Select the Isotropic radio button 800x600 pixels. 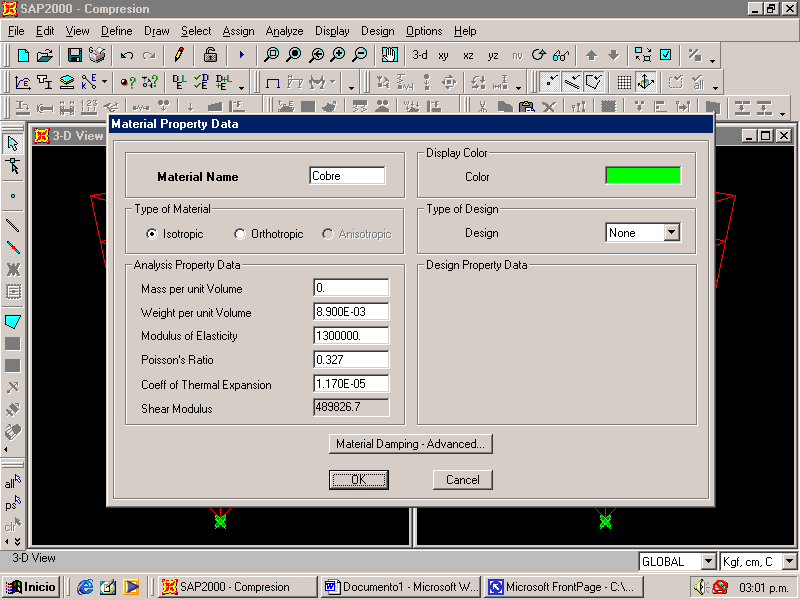[x=152, y=234]
